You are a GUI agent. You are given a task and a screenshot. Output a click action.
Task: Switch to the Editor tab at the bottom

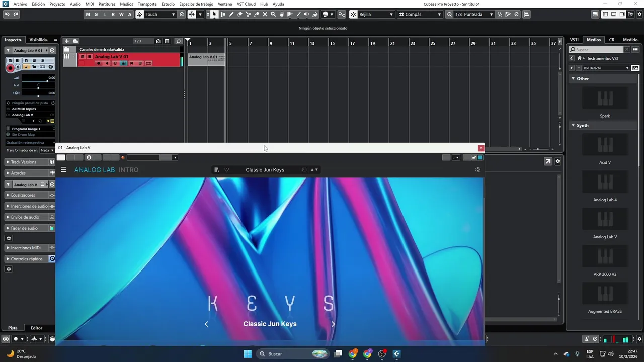(36, 328)
